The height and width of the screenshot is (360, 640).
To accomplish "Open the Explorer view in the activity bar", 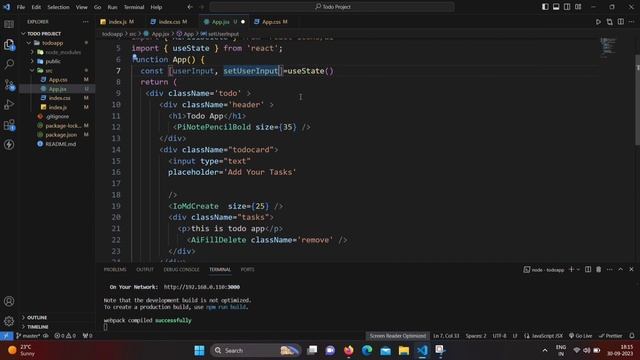I will 9,44.
